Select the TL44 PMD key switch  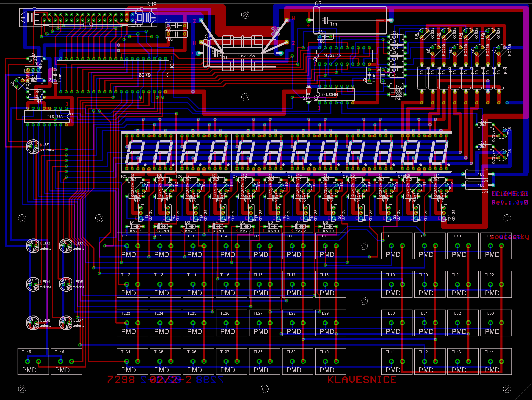click(x=496, y=361)
